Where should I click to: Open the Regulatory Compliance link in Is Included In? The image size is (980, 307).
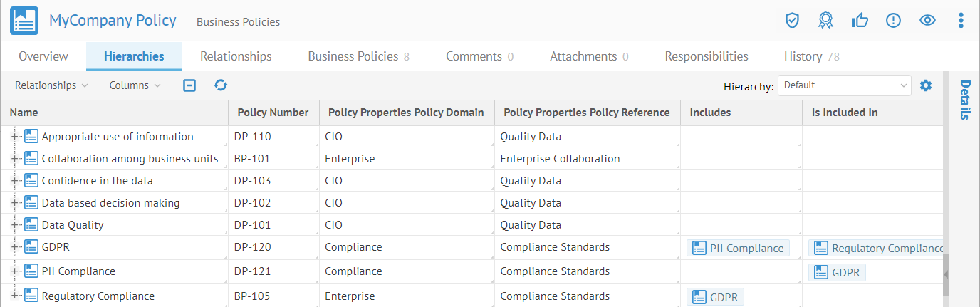[x=879, y=248]
